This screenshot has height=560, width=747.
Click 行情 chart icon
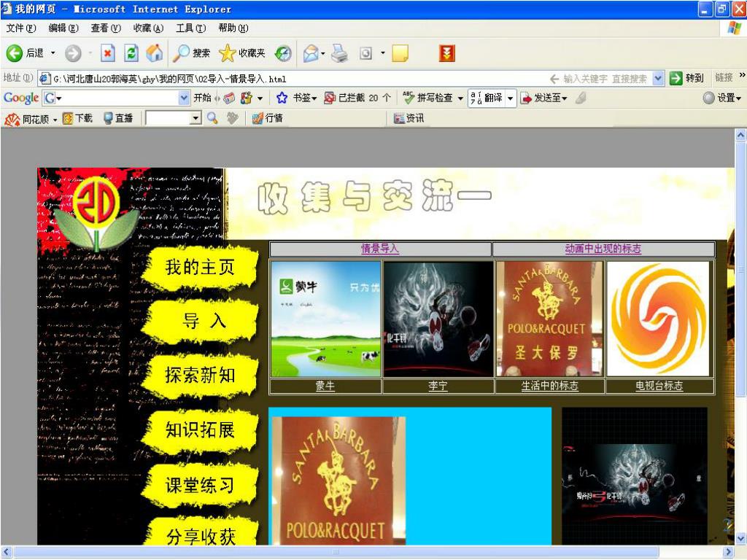click(x=258, y=118)
